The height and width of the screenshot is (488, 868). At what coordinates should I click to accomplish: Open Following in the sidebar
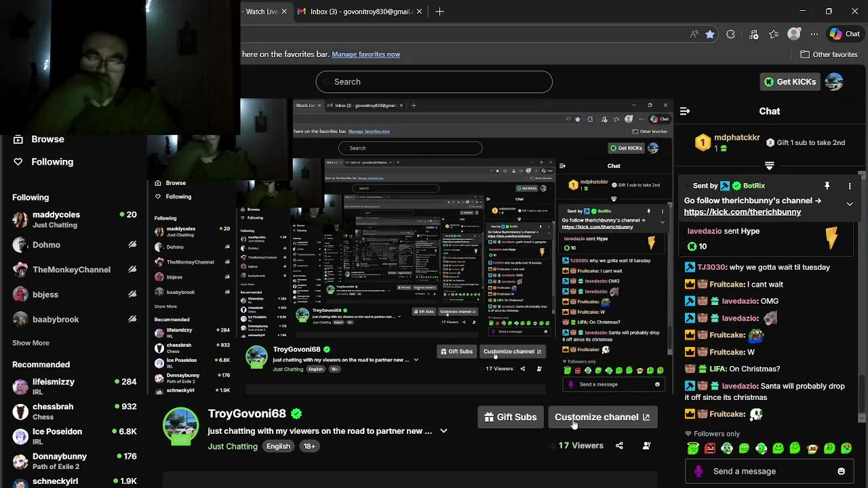tap(43, 161)
